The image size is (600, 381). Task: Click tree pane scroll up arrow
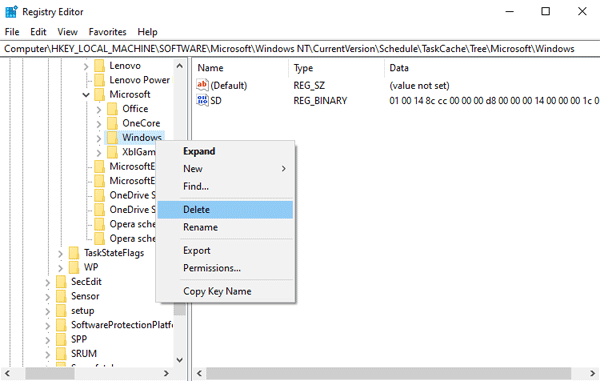(x=179, y=66)
